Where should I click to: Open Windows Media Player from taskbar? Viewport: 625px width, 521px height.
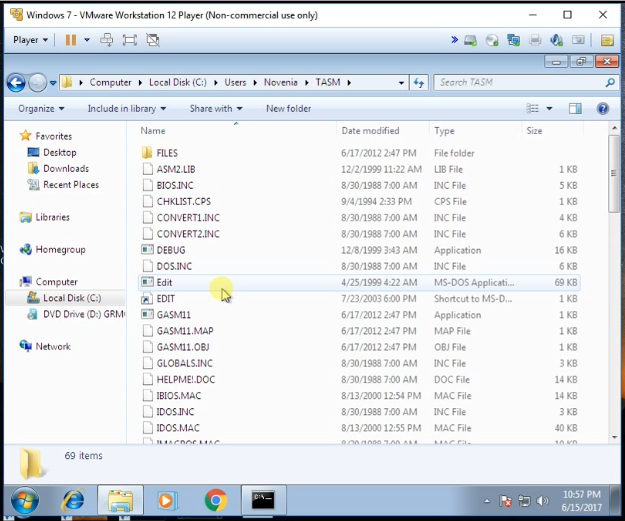click(166, 500)
